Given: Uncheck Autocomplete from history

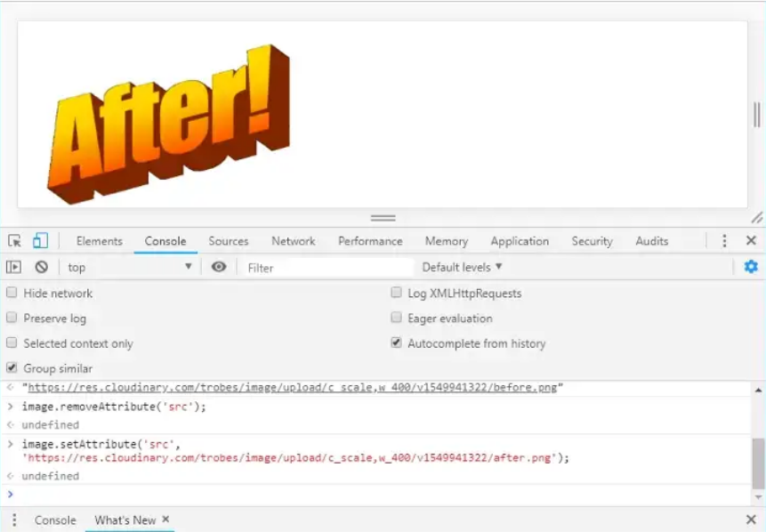Looking at the screenshot, I should tap(397, 343).
